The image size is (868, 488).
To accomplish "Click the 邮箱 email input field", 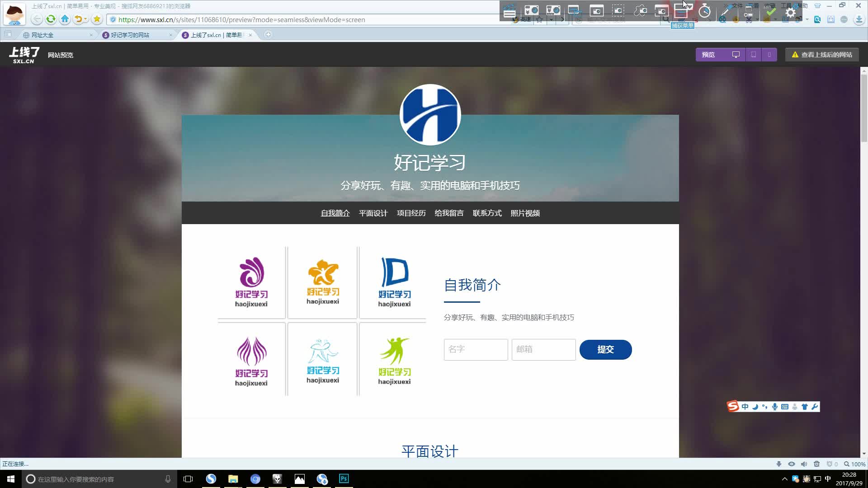I will click(544, 350).
